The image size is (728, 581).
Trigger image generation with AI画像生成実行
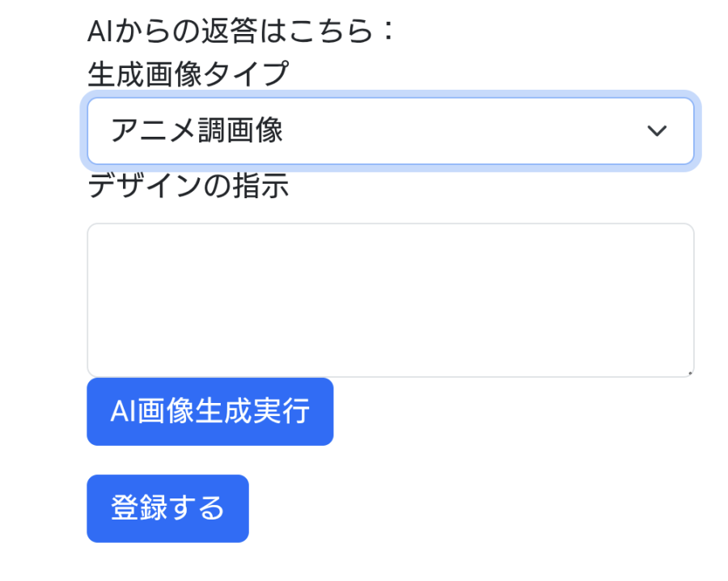pos(210,412)
